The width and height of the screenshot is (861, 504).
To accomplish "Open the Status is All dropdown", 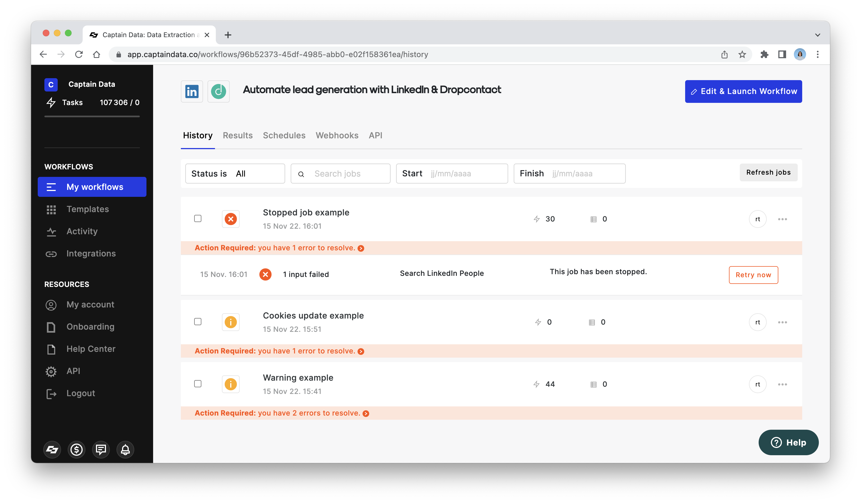I will [x=235, y=174].
